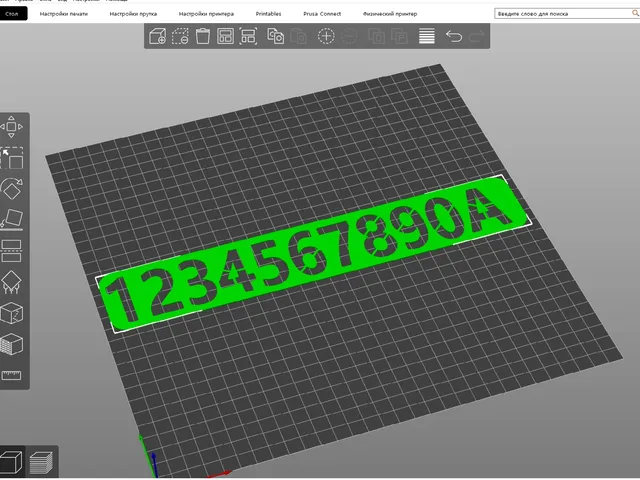640x480 pixels.
Task: Click the Undo arrow icon
Action: tap(453, 36)
